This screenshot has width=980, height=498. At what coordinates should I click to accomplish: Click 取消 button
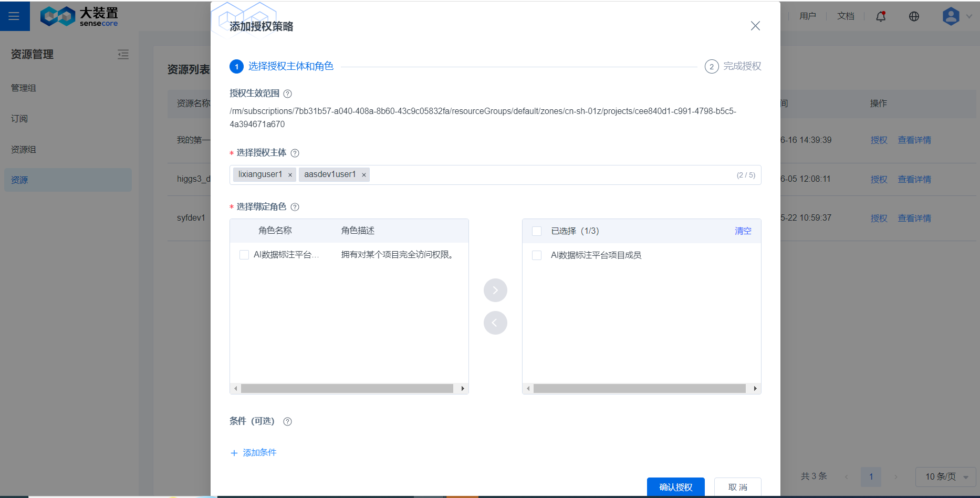pyautogui.click(x=738, y=487)
